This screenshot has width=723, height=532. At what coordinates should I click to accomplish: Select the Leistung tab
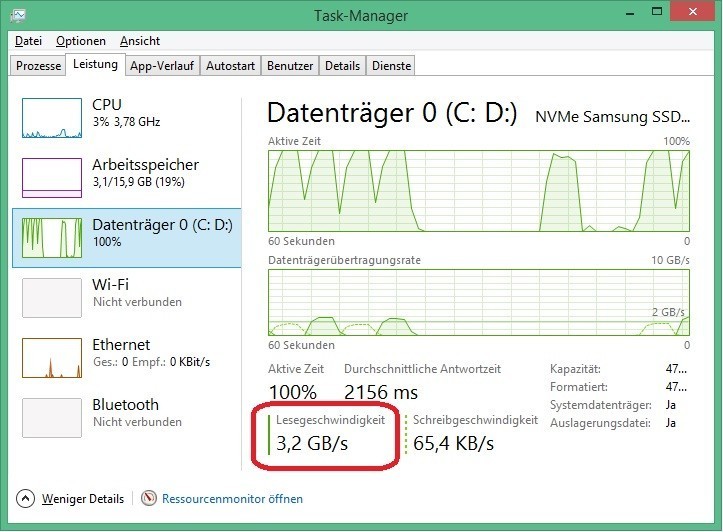[x=95, y=64]
